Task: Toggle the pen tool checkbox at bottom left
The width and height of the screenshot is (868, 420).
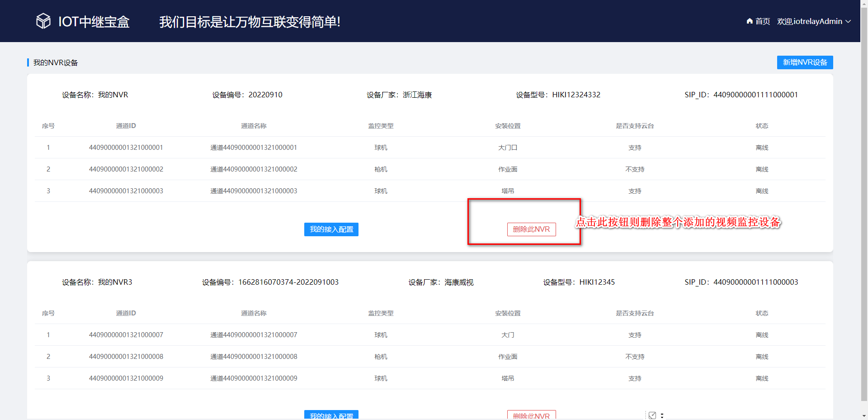Action: [x=652, y=415]
